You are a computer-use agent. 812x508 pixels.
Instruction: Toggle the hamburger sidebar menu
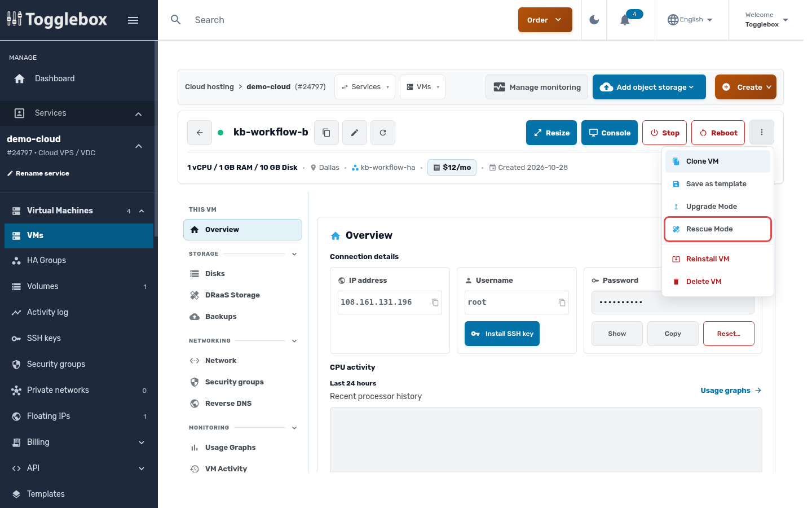coord(133,20)
